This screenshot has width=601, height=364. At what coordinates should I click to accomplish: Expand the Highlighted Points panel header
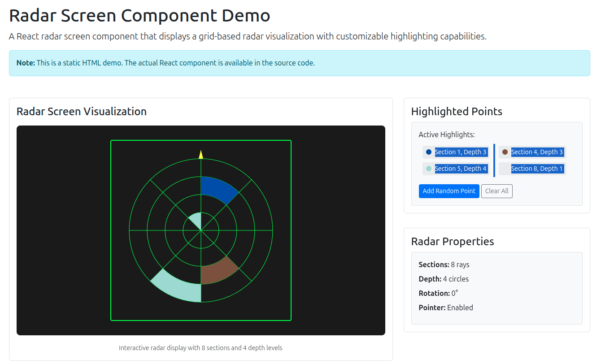coord(457,111)
